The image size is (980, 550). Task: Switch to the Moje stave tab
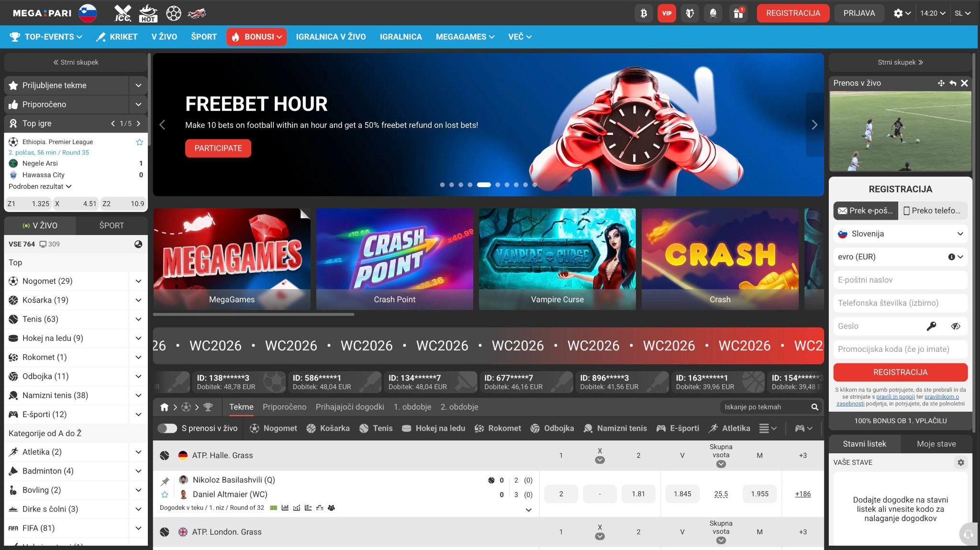click(936, 444)
